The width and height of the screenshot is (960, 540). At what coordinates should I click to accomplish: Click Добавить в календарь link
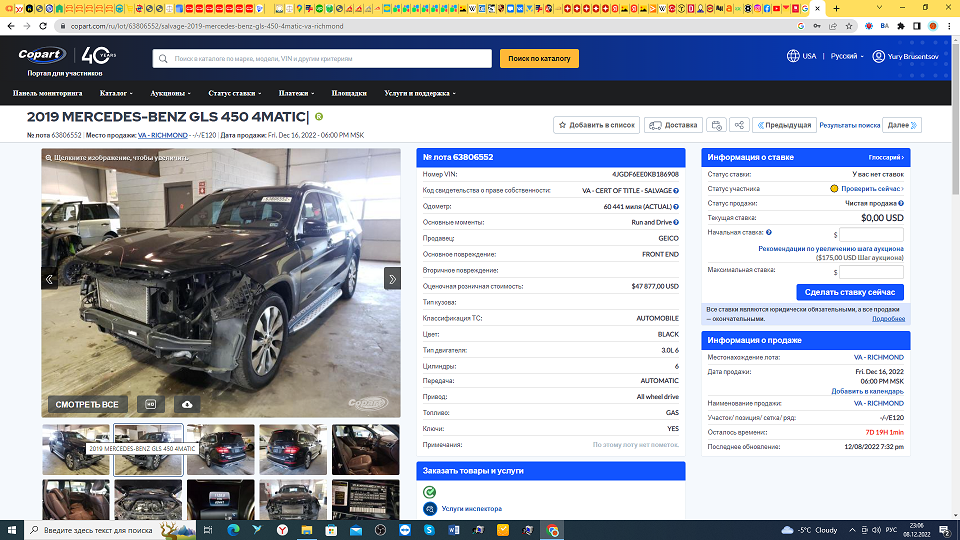[867, 391]
